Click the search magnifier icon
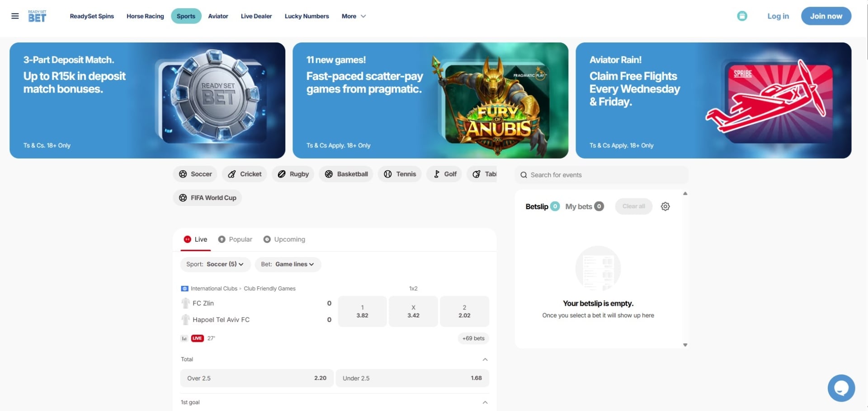Viewport: 868px width, 411px height. pyautogui.click(x=524, y=175)
